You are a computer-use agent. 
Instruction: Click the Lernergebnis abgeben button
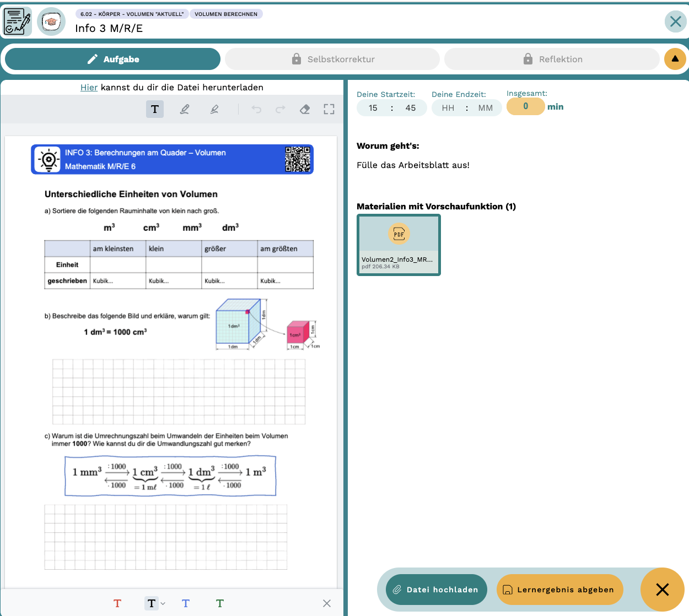[559, 590]
